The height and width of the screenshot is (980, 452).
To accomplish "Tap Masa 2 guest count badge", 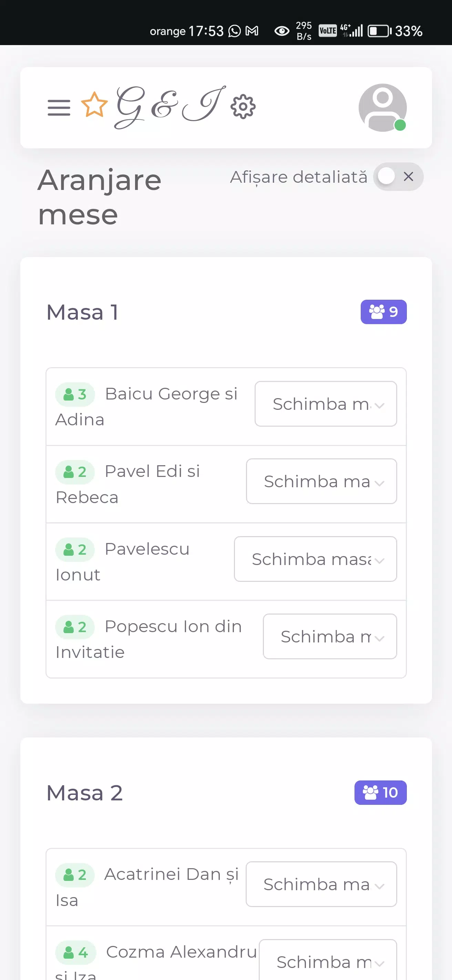I will [x=380, y=792].
